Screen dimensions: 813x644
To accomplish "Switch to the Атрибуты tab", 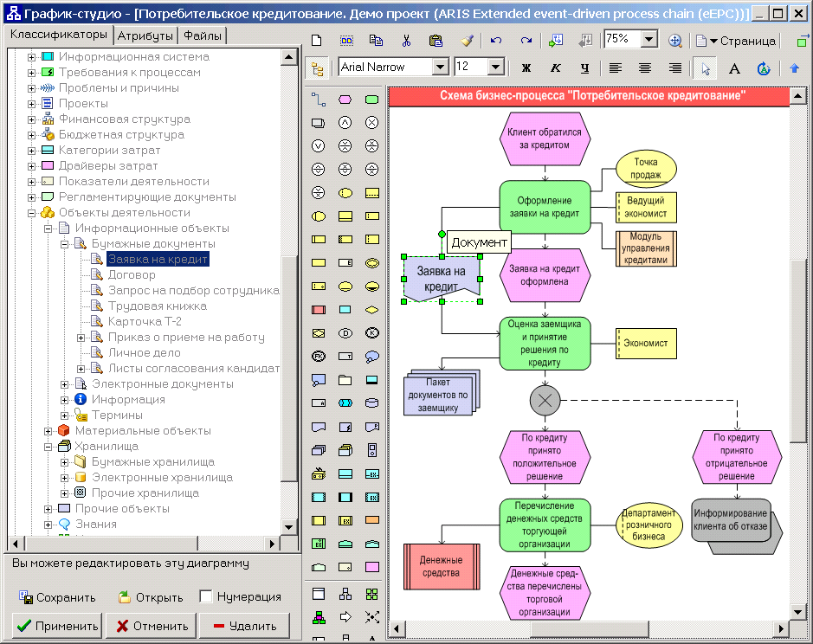I will 145,35.
